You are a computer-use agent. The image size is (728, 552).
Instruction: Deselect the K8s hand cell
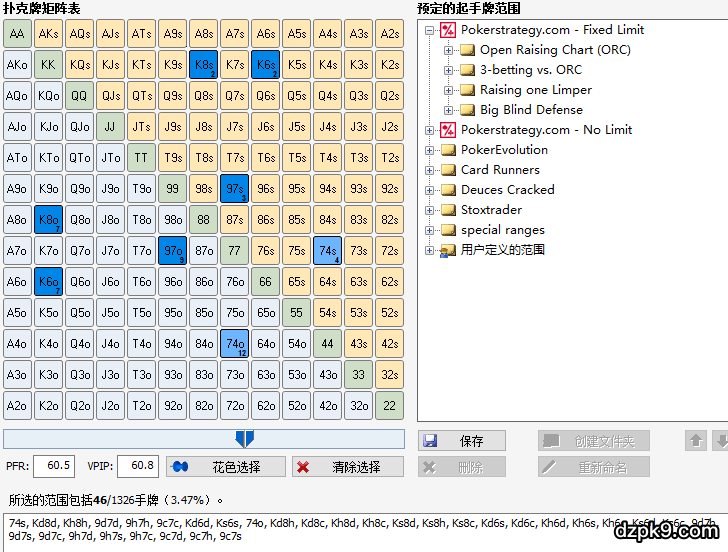tap(203, 65)
